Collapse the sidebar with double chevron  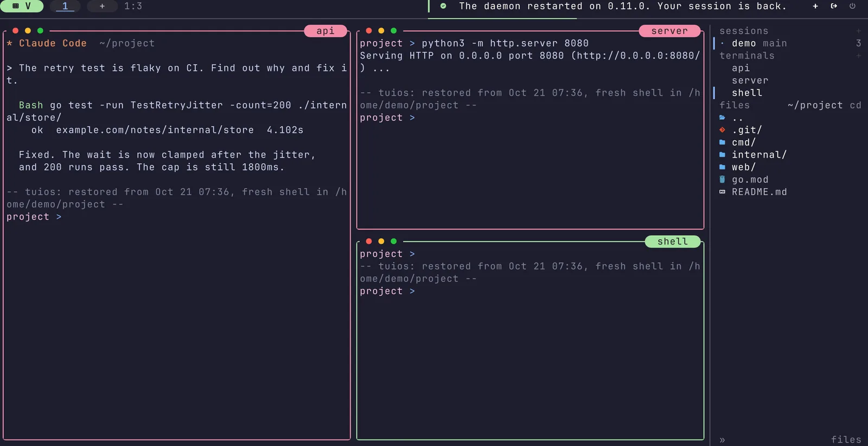(722, 440)
